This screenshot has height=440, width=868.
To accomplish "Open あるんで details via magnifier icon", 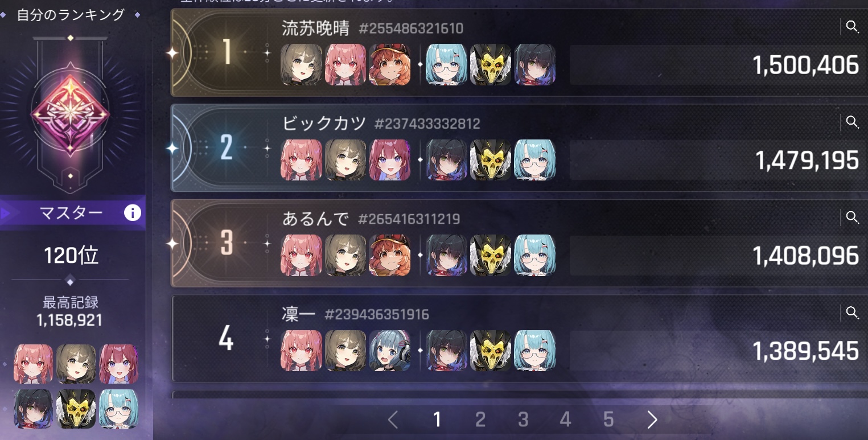I will coord(852,217).
